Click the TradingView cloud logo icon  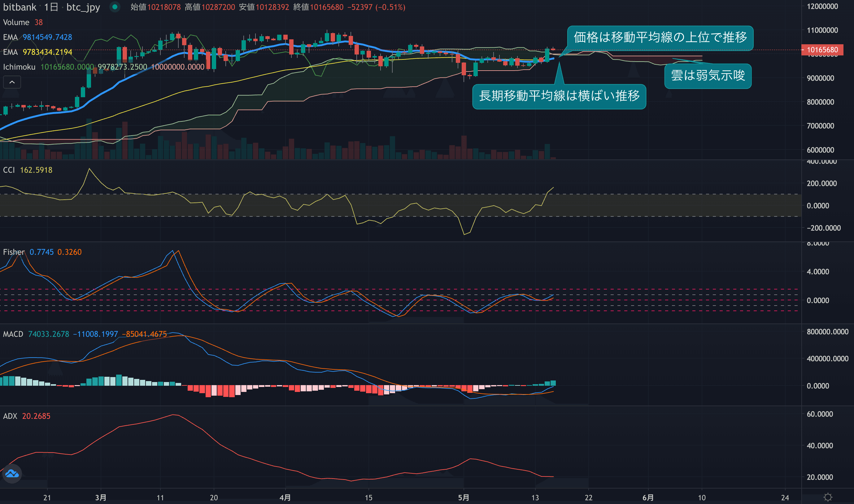tap(12, 473)
